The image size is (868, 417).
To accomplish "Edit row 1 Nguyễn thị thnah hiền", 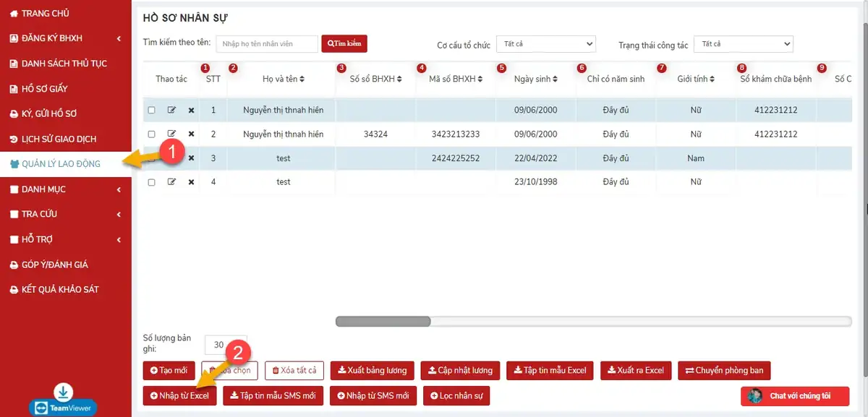I will pyautogui.click(x=171, y=110).
